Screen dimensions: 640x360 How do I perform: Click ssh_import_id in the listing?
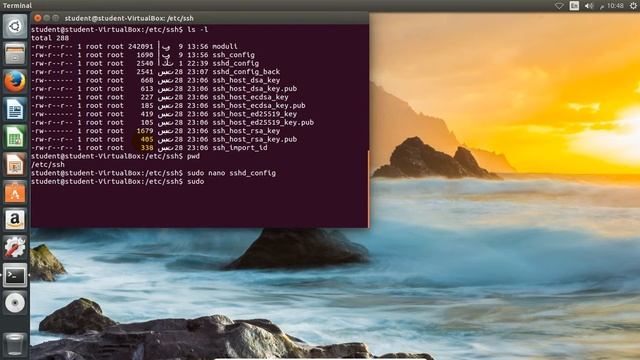tap(240, 148)
